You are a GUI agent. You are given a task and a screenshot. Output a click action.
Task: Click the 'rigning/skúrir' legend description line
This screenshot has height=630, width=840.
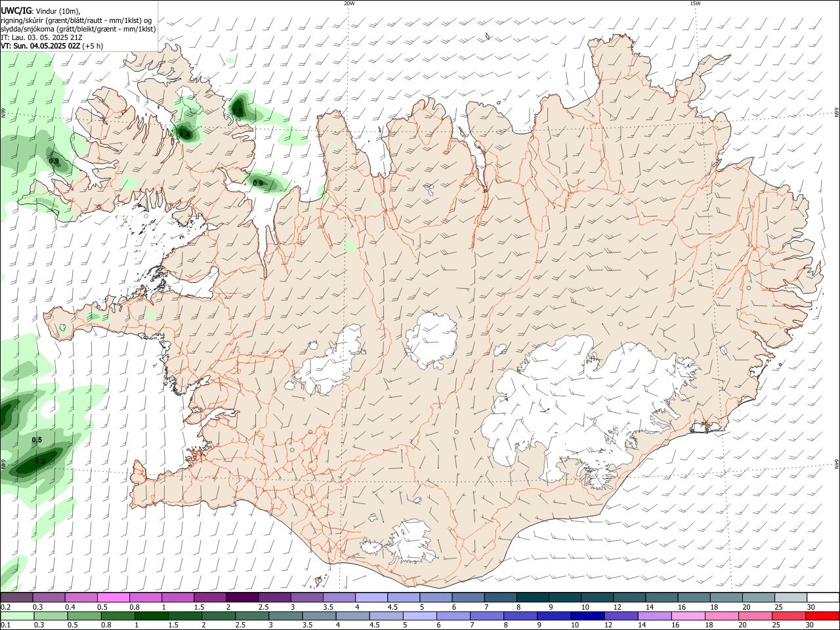click(x=76, y=20)
